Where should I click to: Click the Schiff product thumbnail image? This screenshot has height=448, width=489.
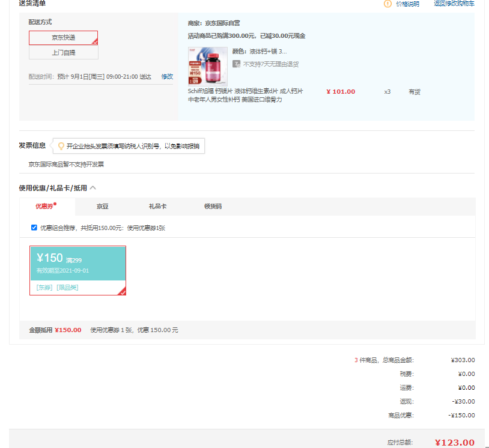tap(208, 66)
